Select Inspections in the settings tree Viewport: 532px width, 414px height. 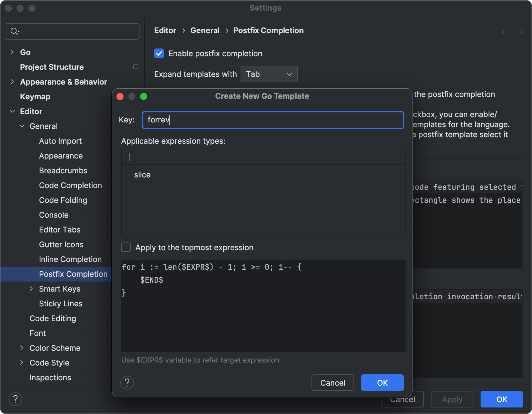point(50,377)
